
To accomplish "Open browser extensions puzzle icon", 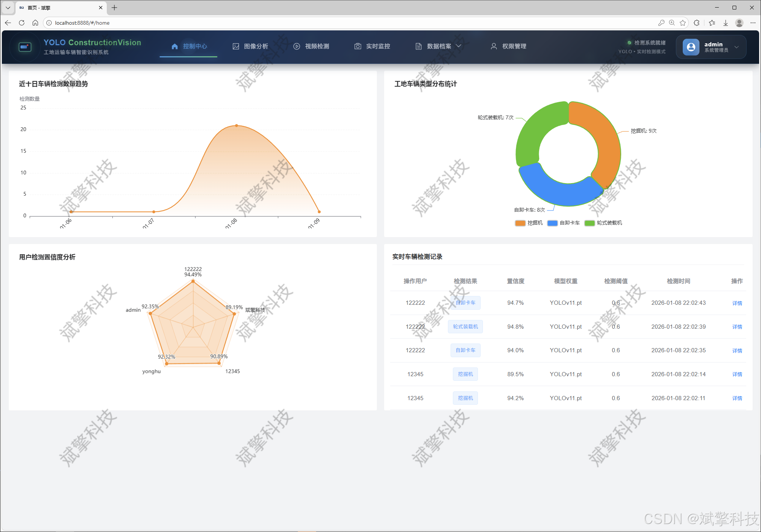I will pos(696,23).
